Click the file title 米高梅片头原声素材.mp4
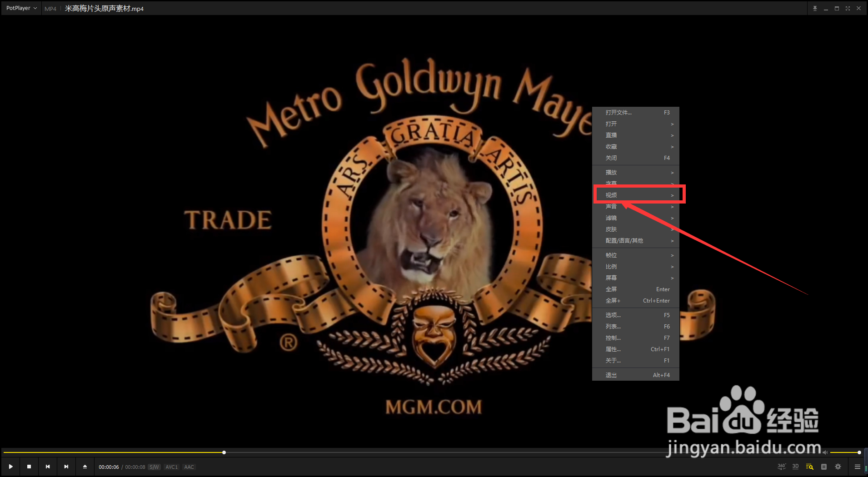 [104, 9]
